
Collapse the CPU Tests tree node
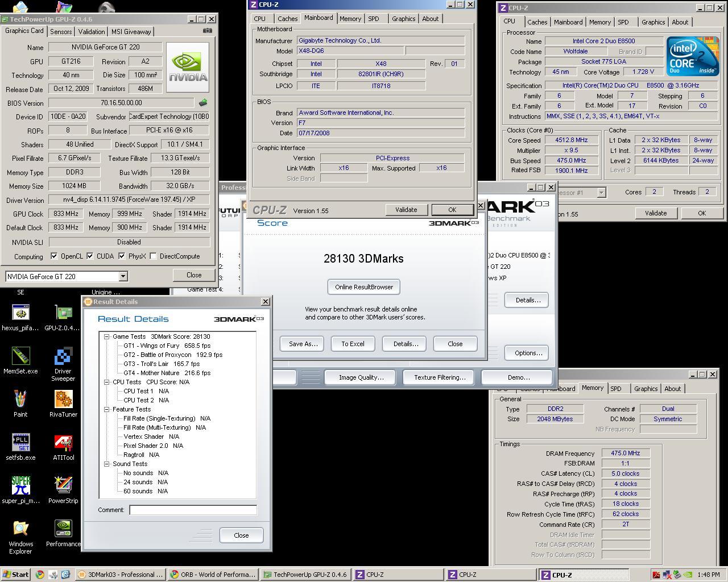click(106, 382)
